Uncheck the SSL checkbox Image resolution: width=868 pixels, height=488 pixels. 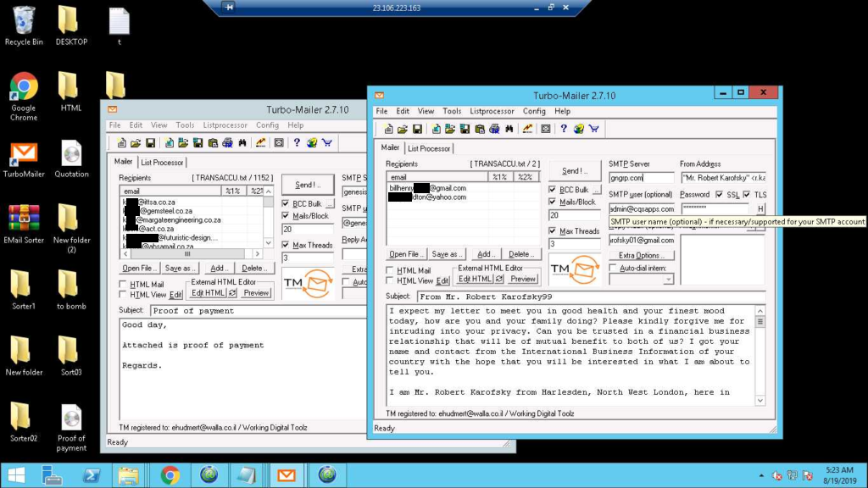[x=719, y=195]
